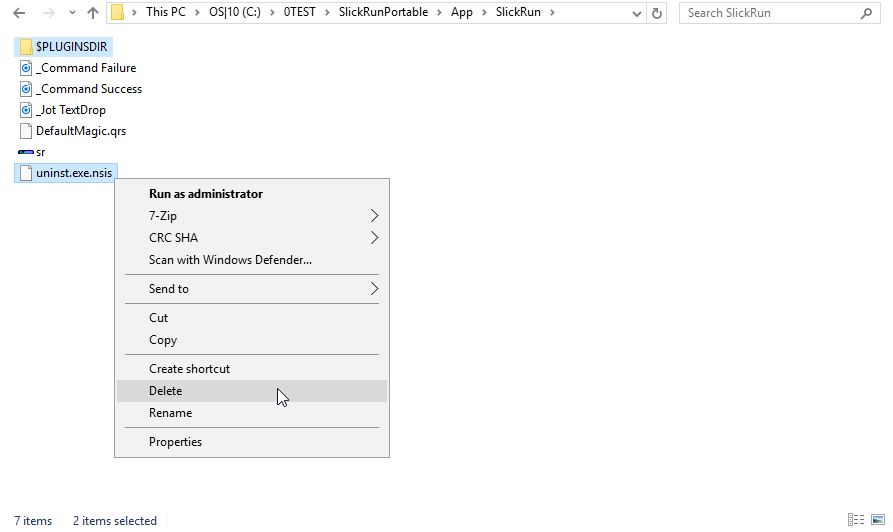This screenshot has width=893, height=532.
Task: Choose Copy from context menu
Action: 252,340
